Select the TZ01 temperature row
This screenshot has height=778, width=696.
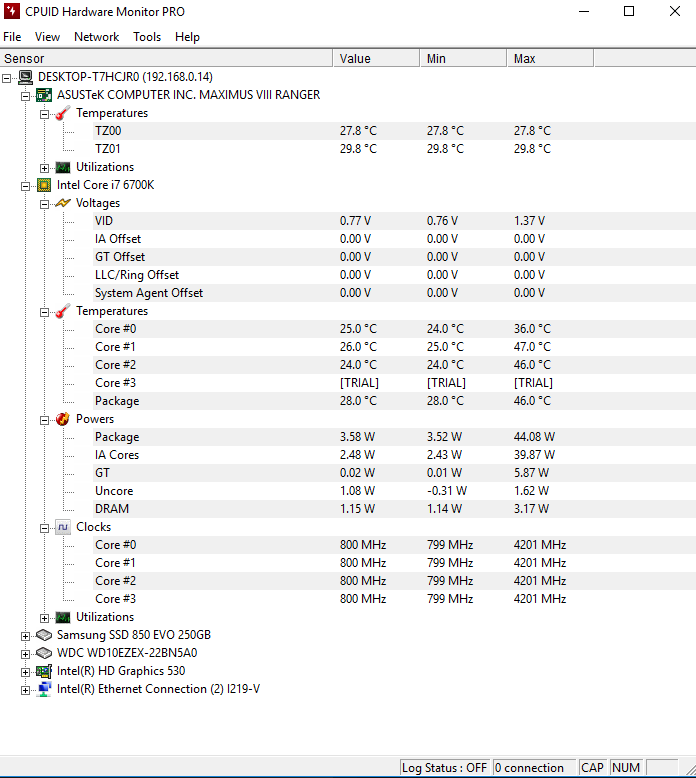click(394, 149)
